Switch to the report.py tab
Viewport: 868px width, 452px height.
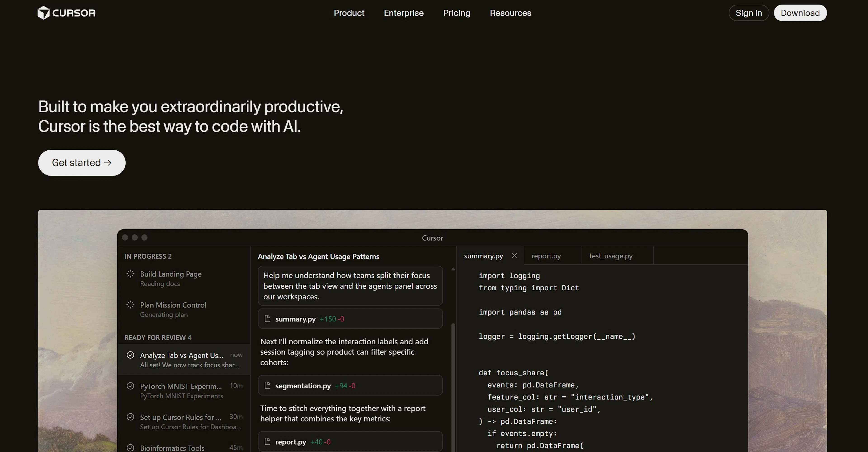pyautogui.click(x=546, y=256)
